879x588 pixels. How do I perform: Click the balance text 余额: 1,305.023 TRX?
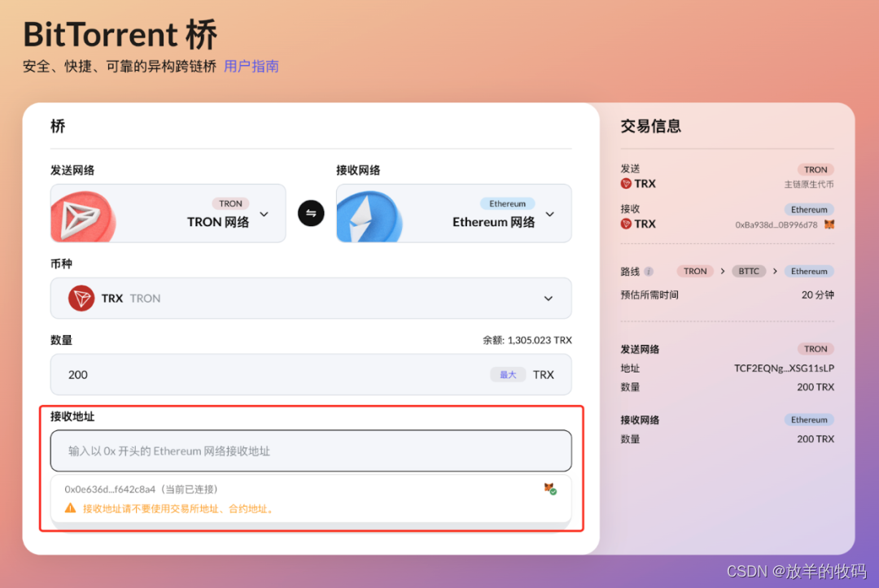coord(527,340)
